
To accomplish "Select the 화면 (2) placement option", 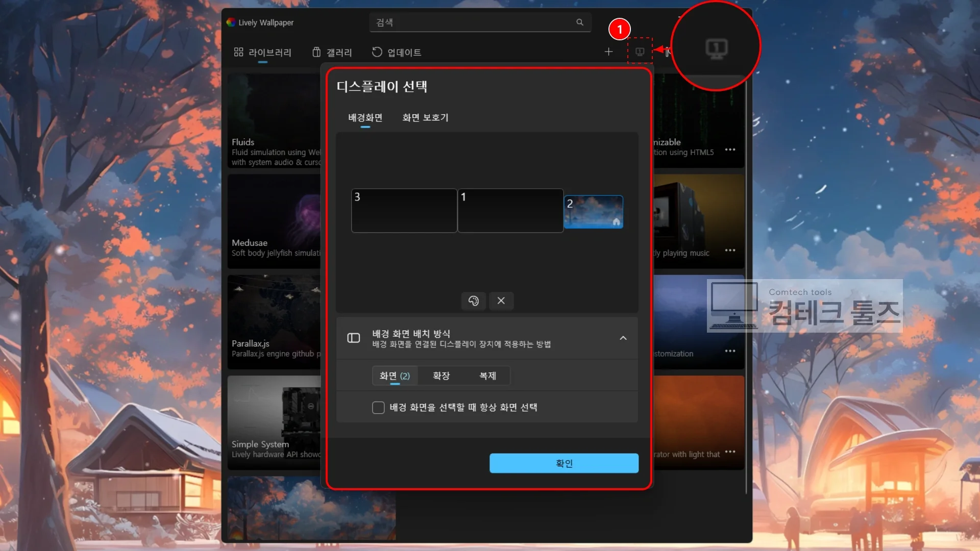I will pos(395,375).
